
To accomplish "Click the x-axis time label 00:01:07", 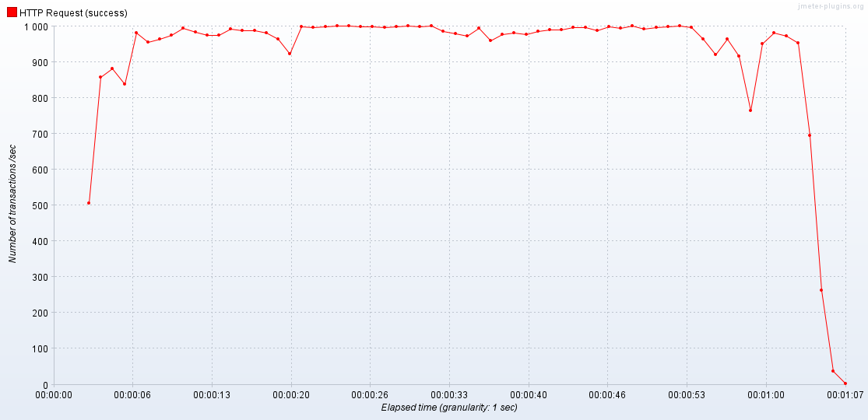I will pyautogui.click(x=845, y=395).
